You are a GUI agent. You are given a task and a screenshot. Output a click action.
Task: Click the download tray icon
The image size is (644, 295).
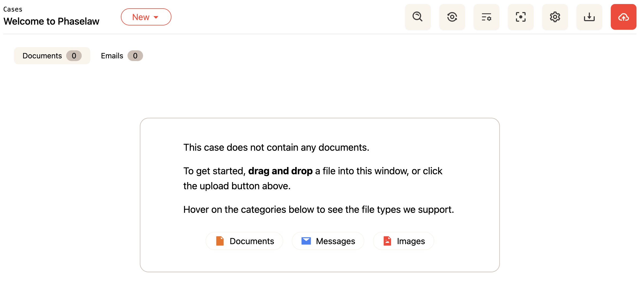click(589, 17)
